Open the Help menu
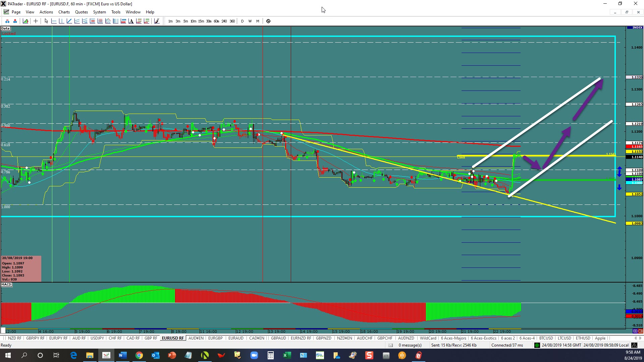The image size is (644, 362). tap(150, 12)
